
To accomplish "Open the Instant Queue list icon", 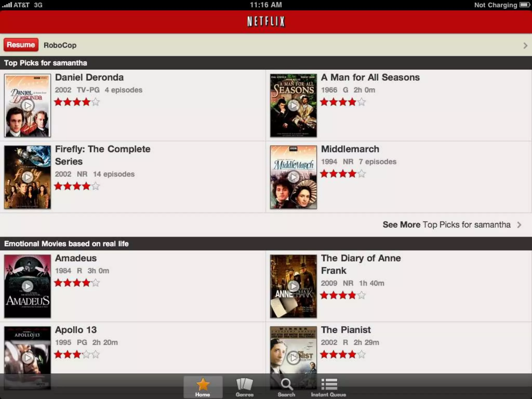I will click(329, 384).
